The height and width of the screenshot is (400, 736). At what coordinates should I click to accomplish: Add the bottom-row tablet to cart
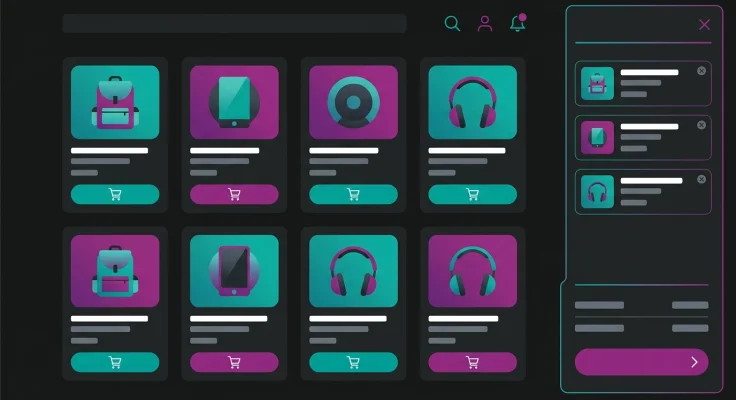[x=234, y=362]
